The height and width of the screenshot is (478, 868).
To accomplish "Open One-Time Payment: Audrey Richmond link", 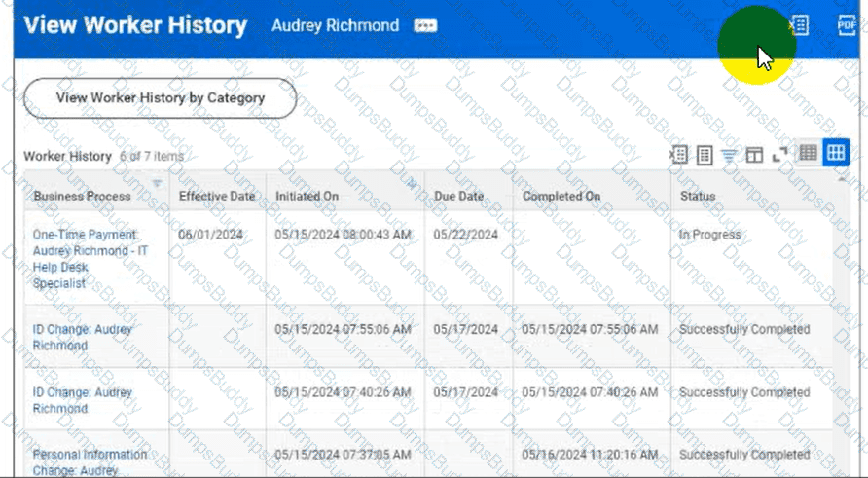I will [x=90, y=259].
